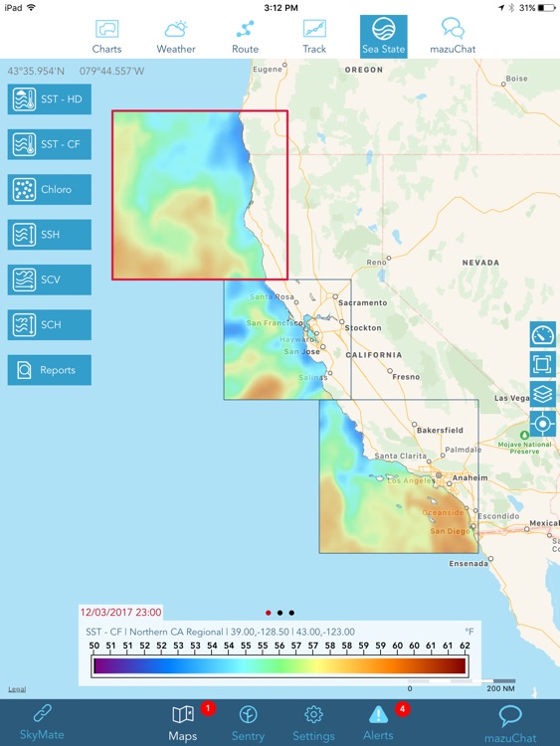Open the map layers stack icon
This screenshot has height=746, width=560.
(x=542, y=394)
